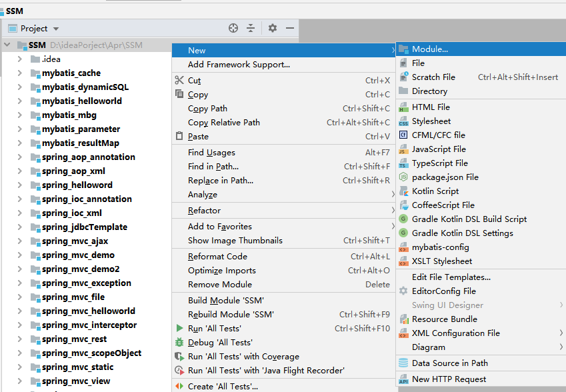The image size is (566, 392).
Task: Click the Kotlin Script icon
Action: [403, 191]
